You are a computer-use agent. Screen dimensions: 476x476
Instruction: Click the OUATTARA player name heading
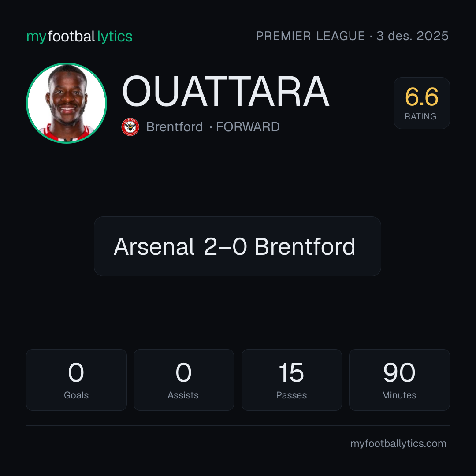[x=226, y=91]
